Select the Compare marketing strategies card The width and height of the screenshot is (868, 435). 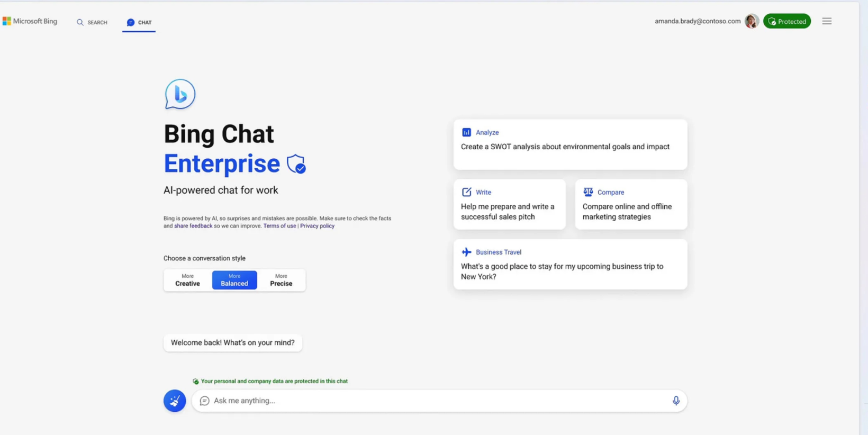(631, 204)
